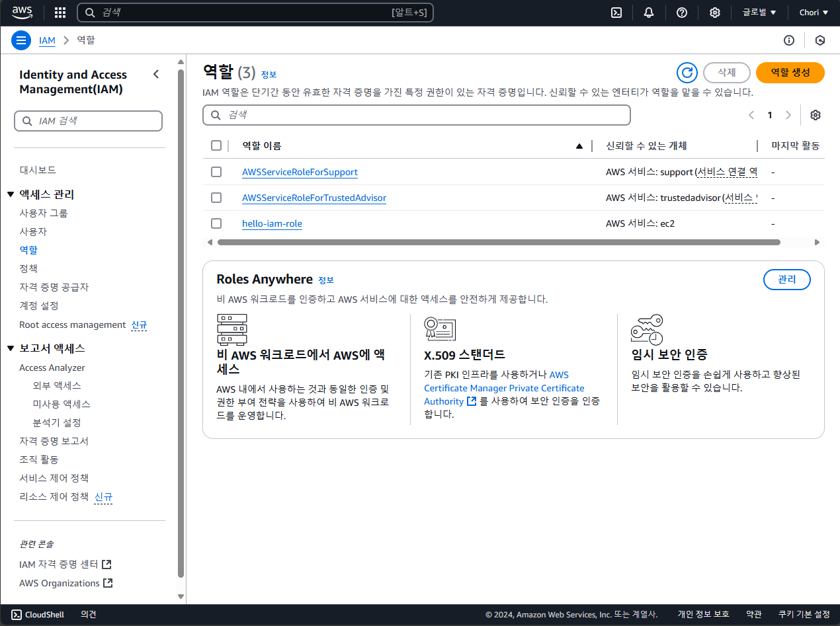This screenshot has height=626, width=840.
Task: Open CloudShell icon in top navigation bar
Action: [616, 13]
